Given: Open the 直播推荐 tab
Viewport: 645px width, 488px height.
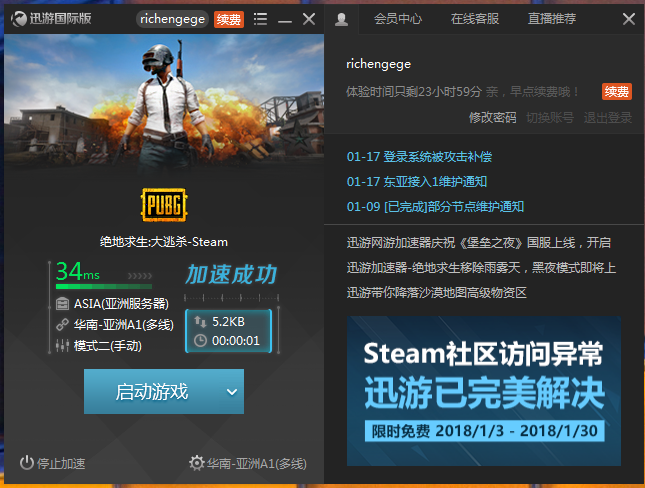Looking at the screenshot, I should (552, 19).
